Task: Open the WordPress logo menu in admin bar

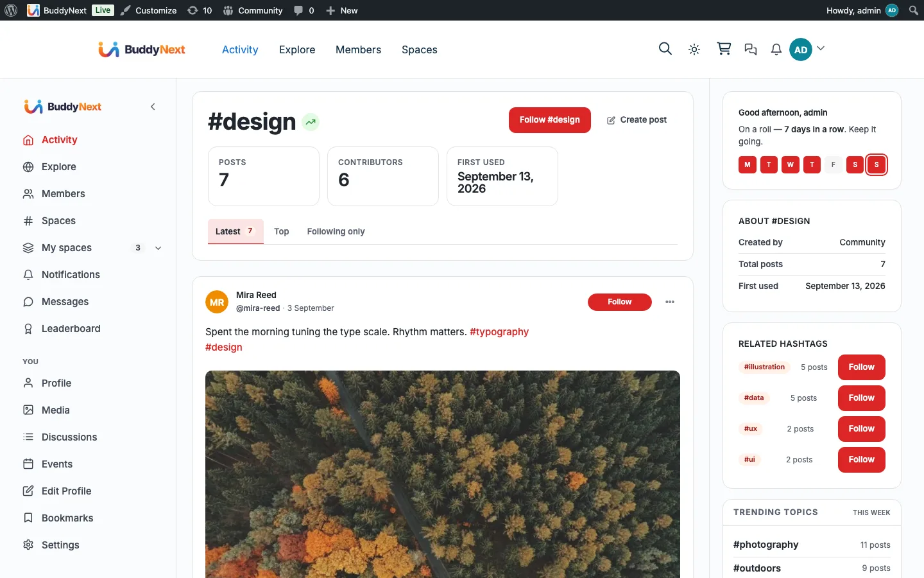Action: tap(11, 10)
